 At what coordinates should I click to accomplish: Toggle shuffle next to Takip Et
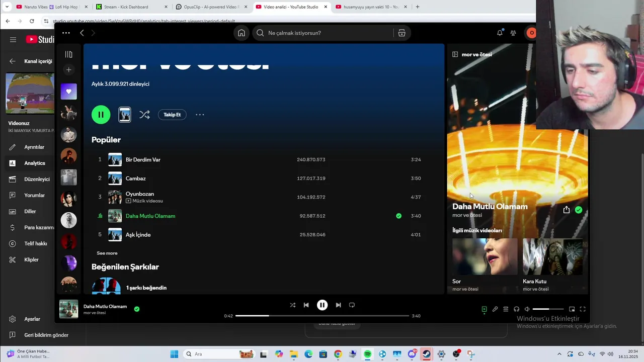tap(144, 115)
